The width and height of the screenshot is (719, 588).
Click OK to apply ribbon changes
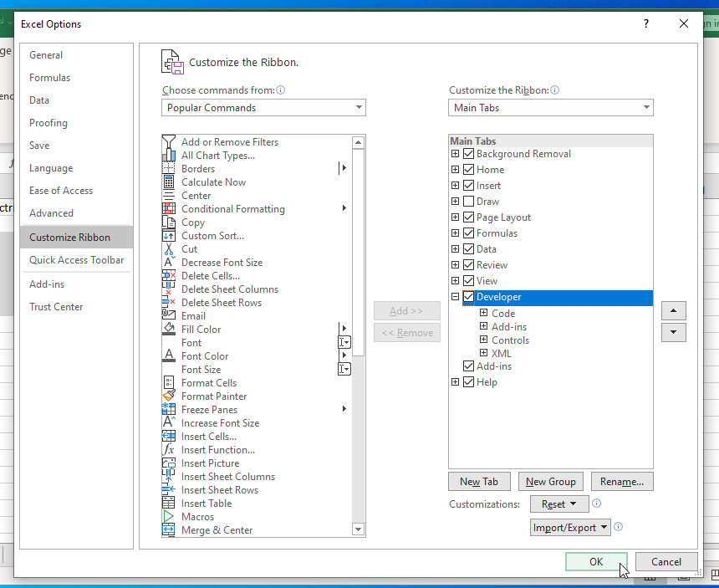596,562
